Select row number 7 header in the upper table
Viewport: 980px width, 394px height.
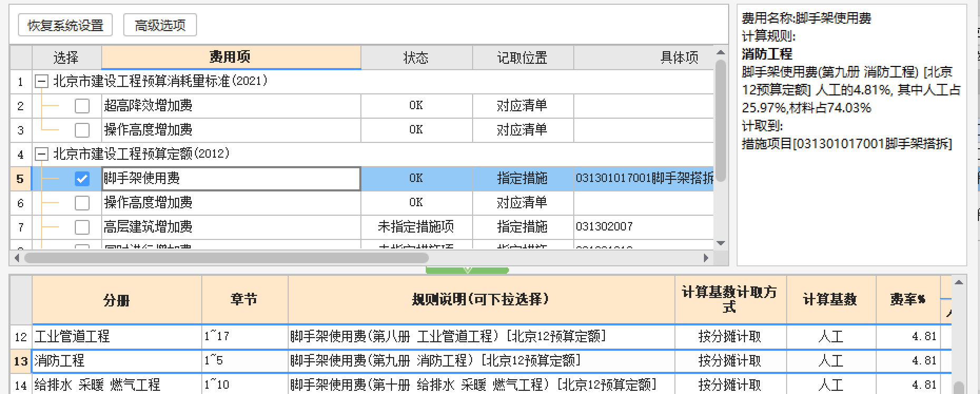pyautogui.click(x=21, y=227)
